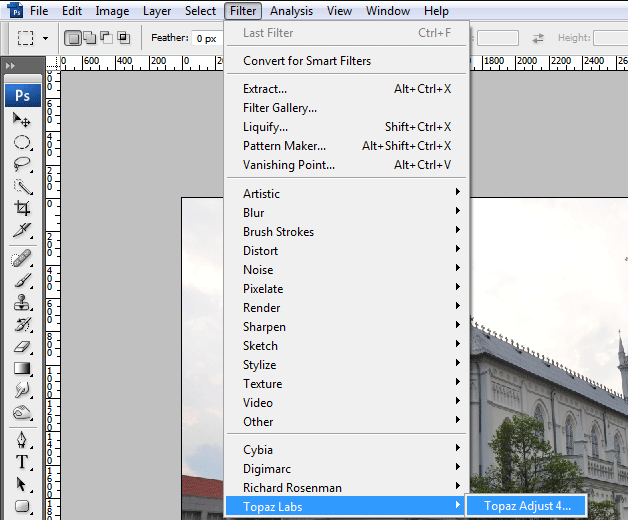Select the Clone Stamp tool
The height and width of the screenshot is (520, 628).
click(22, 302)
